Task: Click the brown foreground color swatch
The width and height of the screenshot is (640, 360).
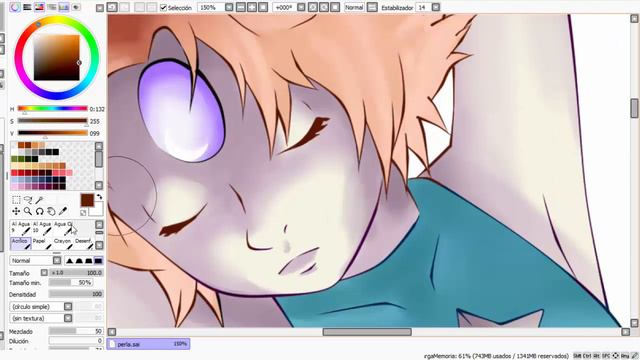Action: tap(87, 200)
